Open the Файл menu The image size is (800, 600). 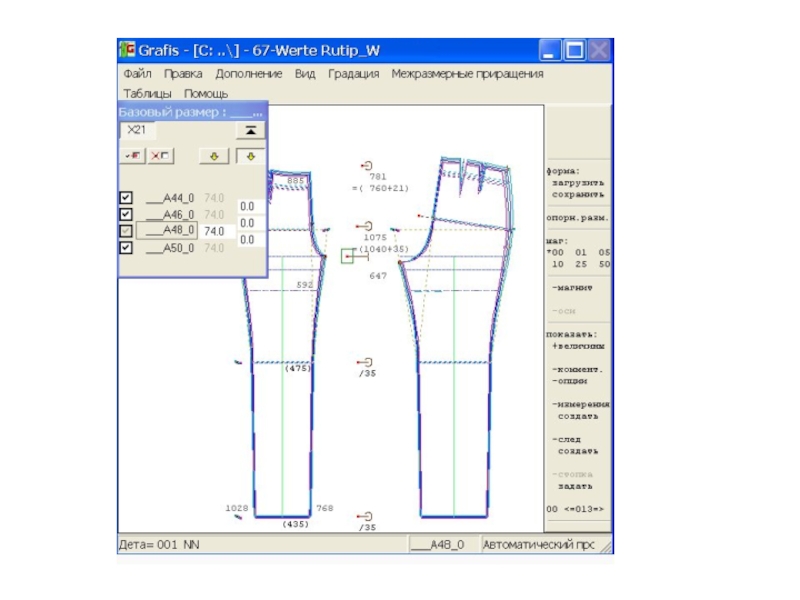click(x=137, y=74)
